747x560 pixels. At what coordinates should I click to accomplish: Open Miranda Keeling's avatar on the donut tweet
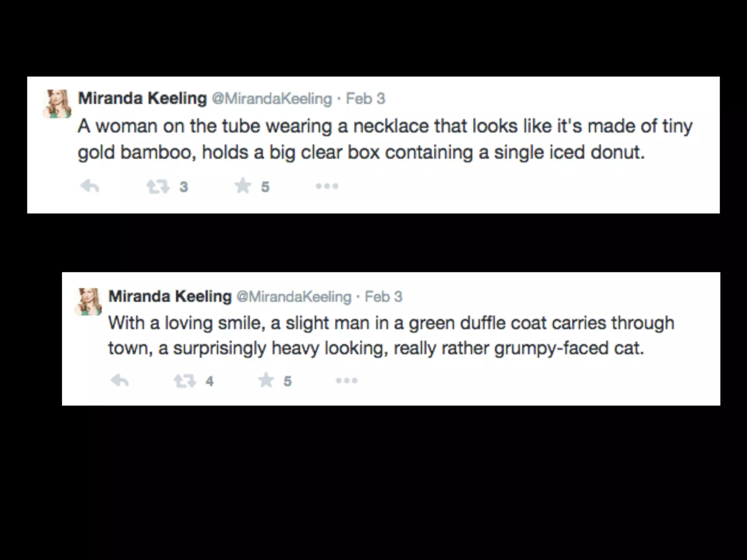click(57, 104)
